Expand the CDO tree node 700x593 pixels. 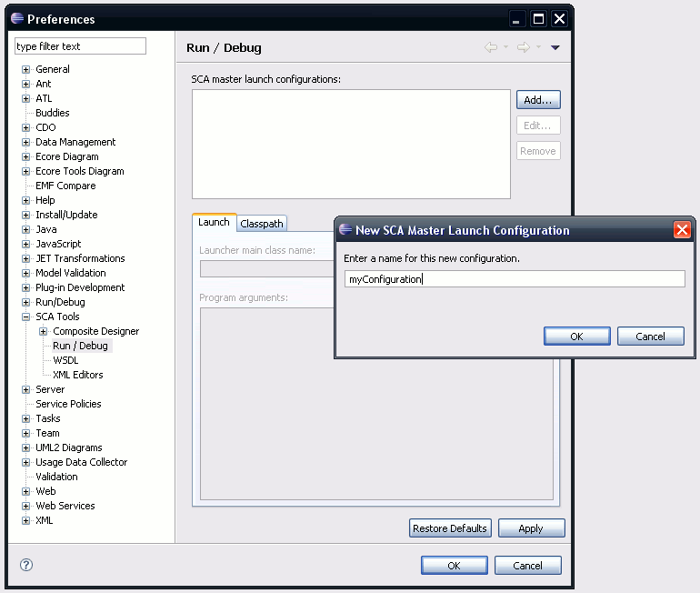(25, 127)
